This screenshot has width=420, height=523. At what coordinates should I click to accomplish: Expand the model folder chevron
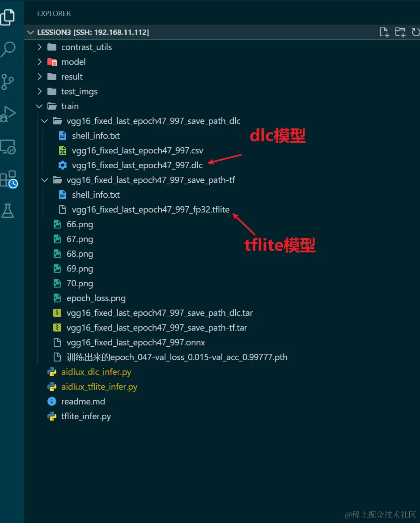(x=39, y=62)
